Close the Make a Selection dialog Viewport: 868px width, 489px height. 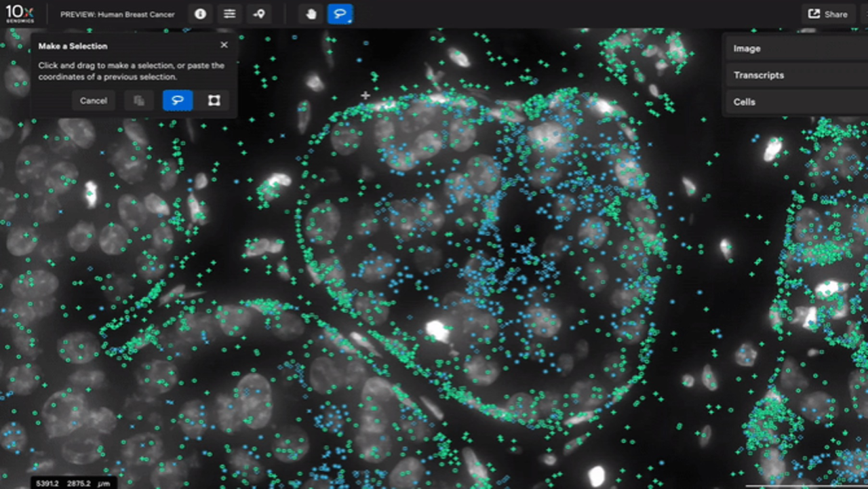pos(224,45)
